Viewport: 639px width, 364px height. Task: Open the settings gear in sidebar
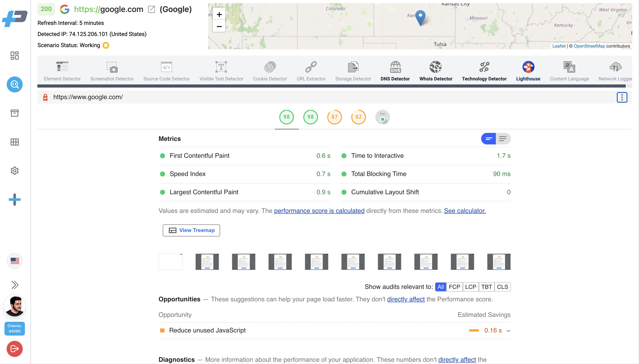pos(14,171)
